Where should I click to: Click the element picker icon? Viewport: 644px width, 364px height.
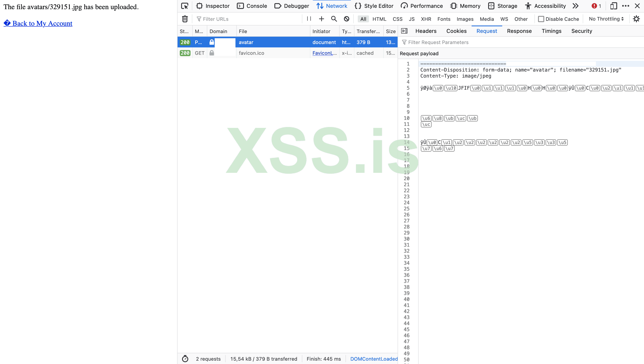(185, 6)
